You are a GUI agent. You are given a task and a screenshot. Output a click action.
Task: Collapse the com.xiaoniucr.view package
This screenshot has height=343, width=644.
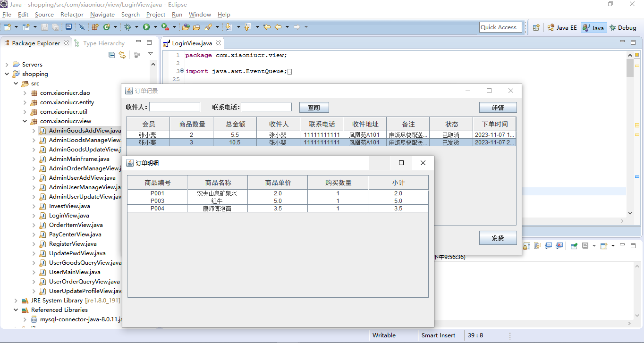(x=25, y=121)
